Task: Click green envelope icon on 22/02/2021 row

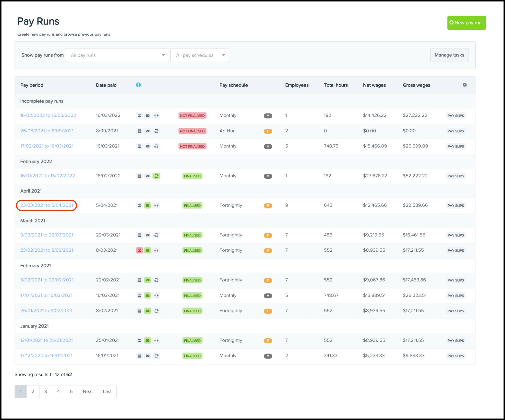Action: pyautogui.click(x=148, y=280)
